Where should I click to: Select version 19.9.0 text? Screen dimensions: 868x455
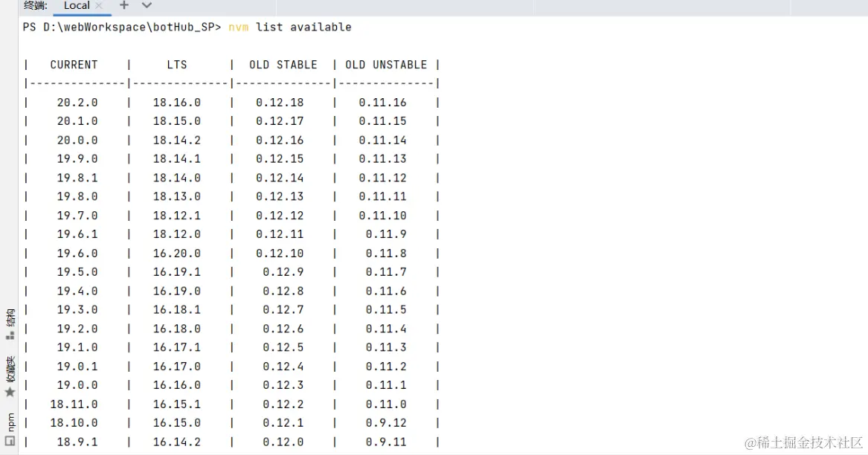tap(77, 159)
